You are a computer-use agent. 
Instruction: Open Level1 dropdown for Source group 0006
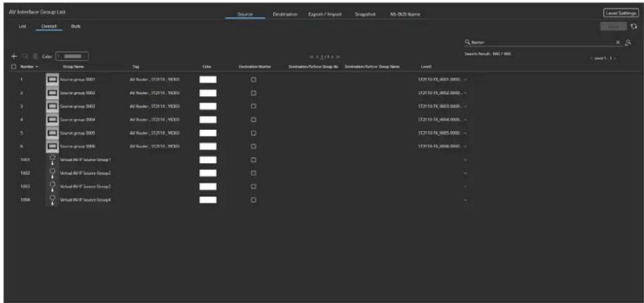pos(466,146)
